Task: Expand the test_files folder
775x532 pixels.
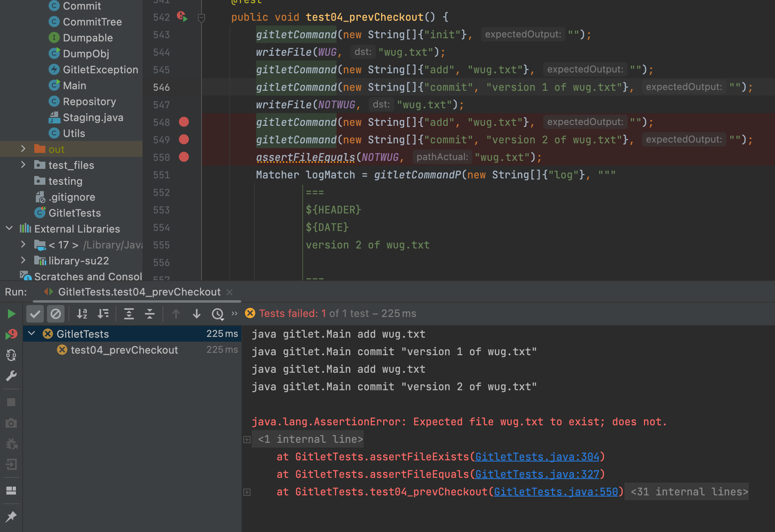Action: click(x=23, y=165)
